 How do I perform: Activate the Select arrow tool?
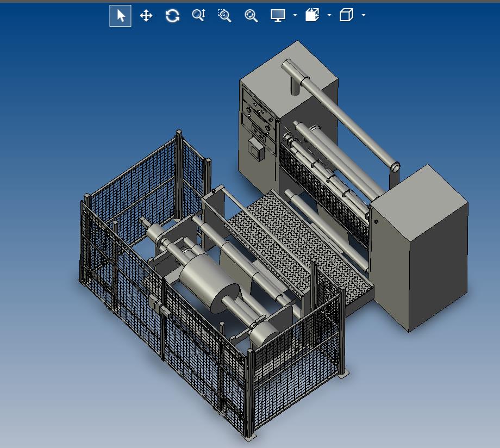coord(120,16)
